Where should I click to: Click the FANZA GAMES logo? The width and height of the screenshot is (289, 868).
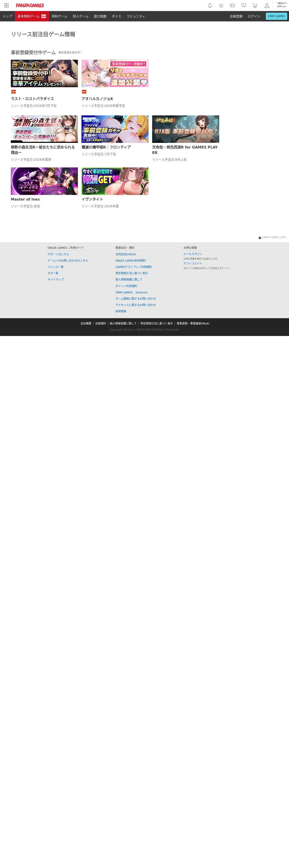(x=30, y=5)
